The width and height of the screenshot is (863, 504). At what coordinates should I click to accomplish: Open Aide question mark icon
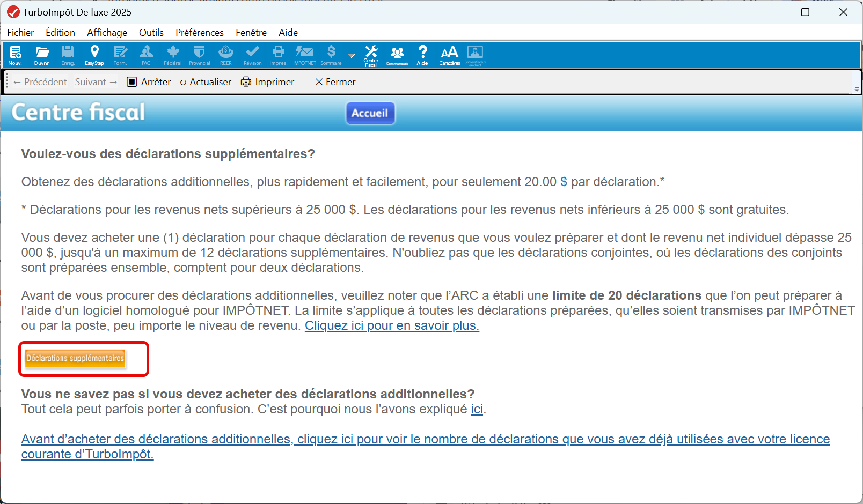(422, 55)
